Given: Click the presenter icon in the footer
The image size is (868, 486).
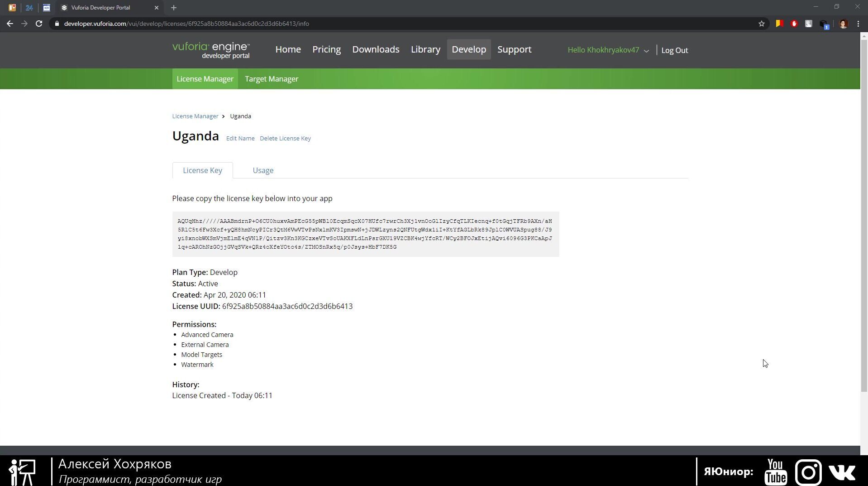Looking at the screenshot, I should pos(22,472).
